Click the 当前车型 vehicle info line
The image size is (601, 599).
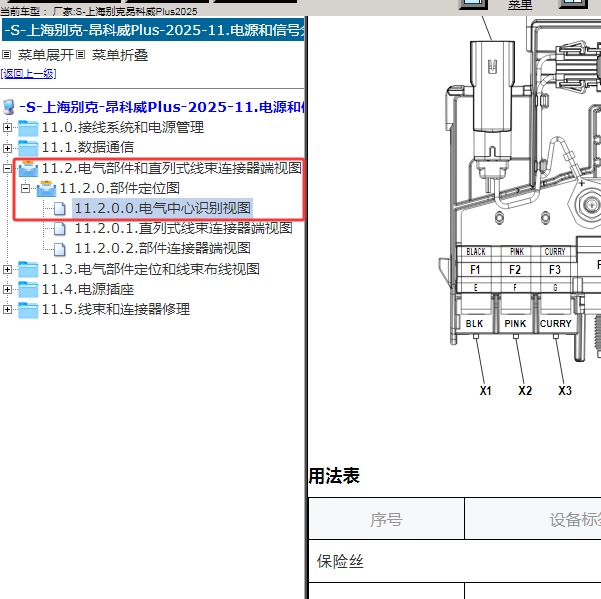coord(99,11)
